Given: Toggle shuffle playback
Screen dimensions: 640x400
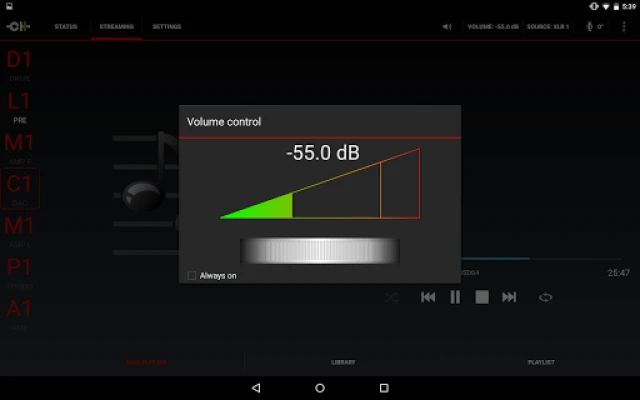Looking at the screenshot, I should (391, 297).
